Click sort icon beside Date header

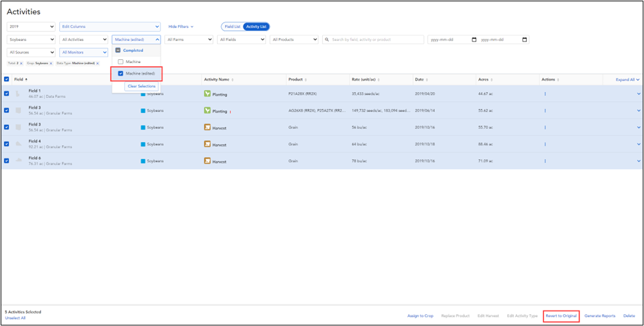point(427,80)
